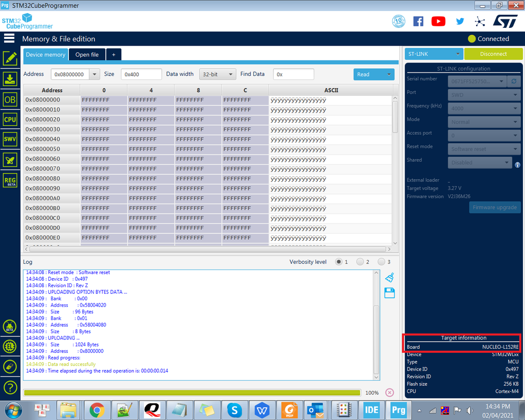Open the CPU panel icon
The width and height of the screenshot is (525, 420).
(10, 119)
